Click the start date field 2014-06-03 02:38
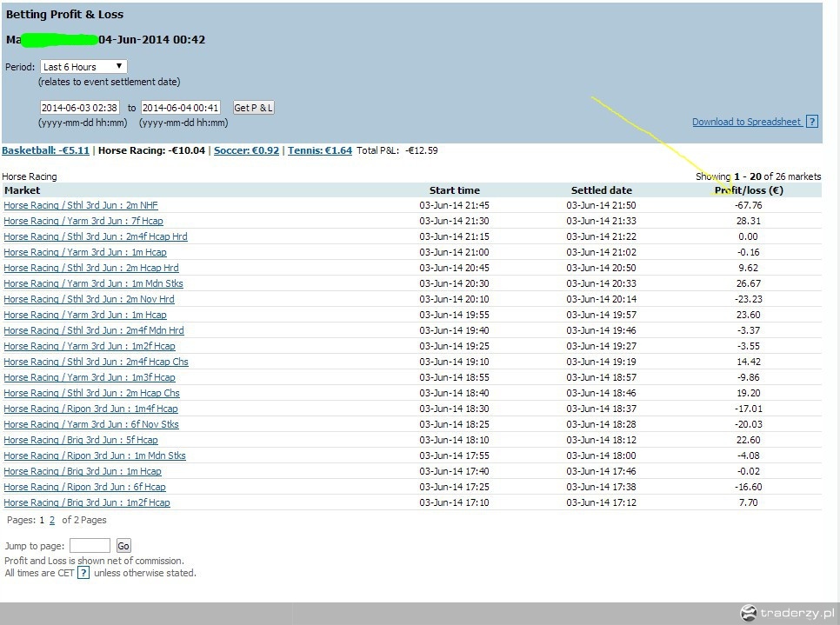This screenshot has height=625, width=840. coord(80,108)
